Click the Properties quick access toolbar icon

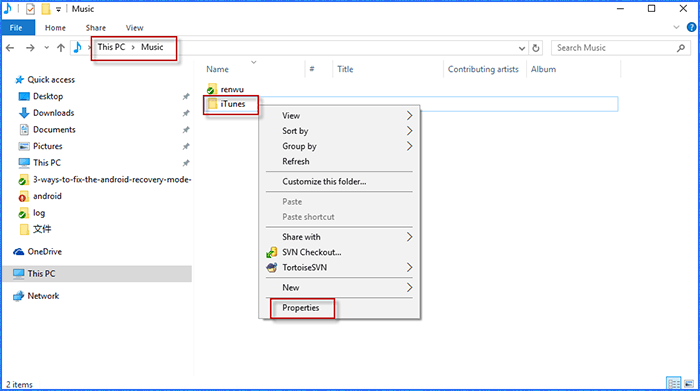click(30, 9)
